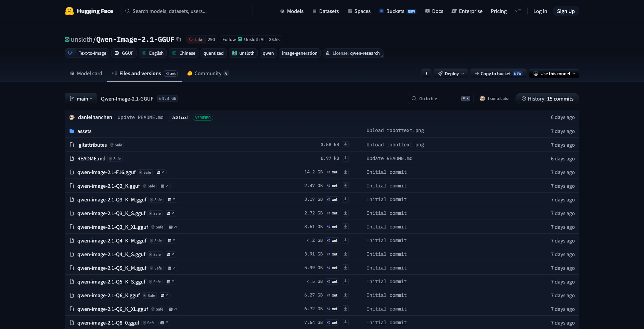
Task: Focus the search models input field
Action: click(x=187, y=11)
